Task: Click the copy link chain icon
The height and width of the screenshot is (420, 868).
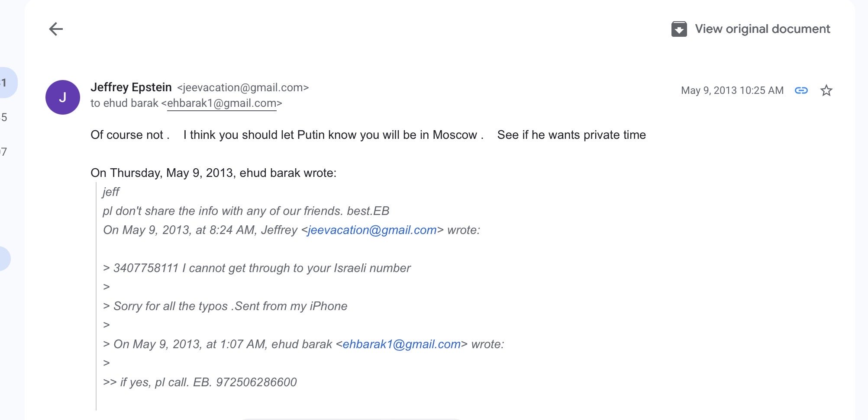Action: click(x=801, y=90)
